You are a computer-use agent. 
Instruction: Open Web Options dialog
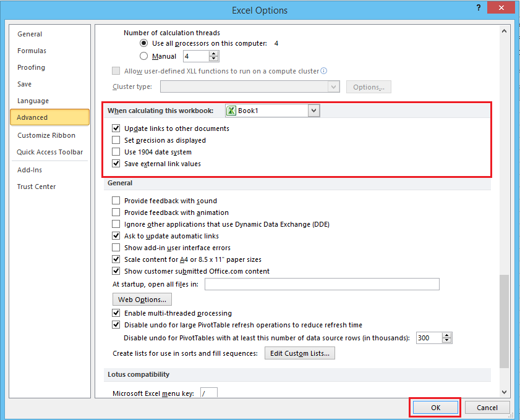142,300
